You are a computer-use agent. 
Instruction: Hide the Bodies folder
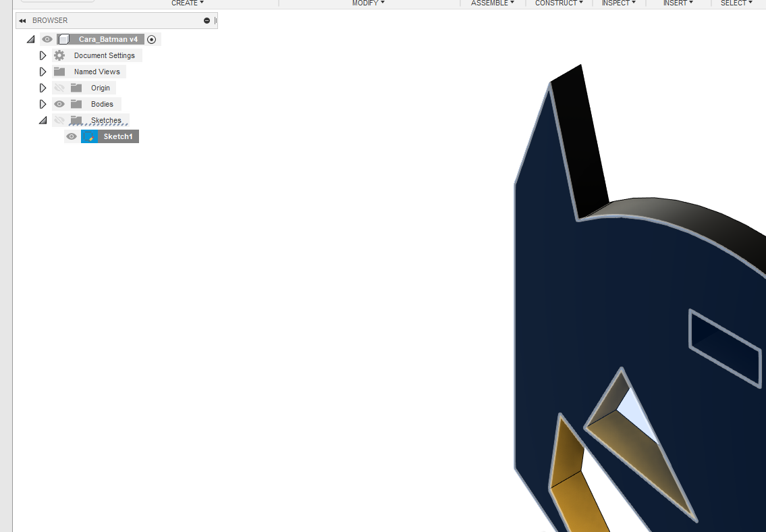(x=59, y=104)
